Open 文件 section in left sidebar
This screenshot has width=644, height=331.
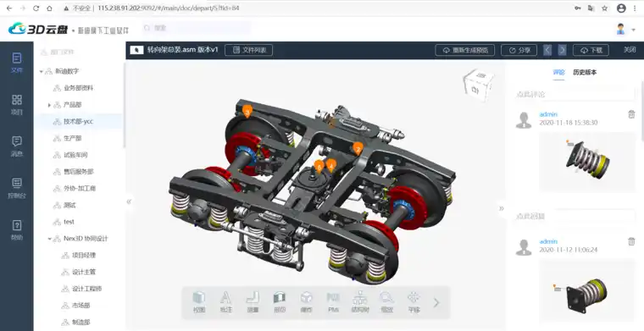pos(17,63)
